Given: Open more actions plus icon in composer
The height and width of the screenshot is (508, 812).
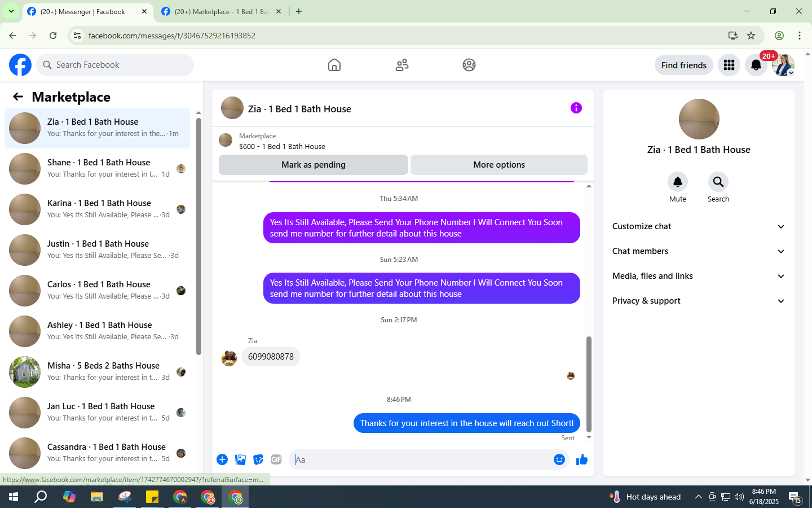Looking at the screenshot, I should click(x=222, y=459).
